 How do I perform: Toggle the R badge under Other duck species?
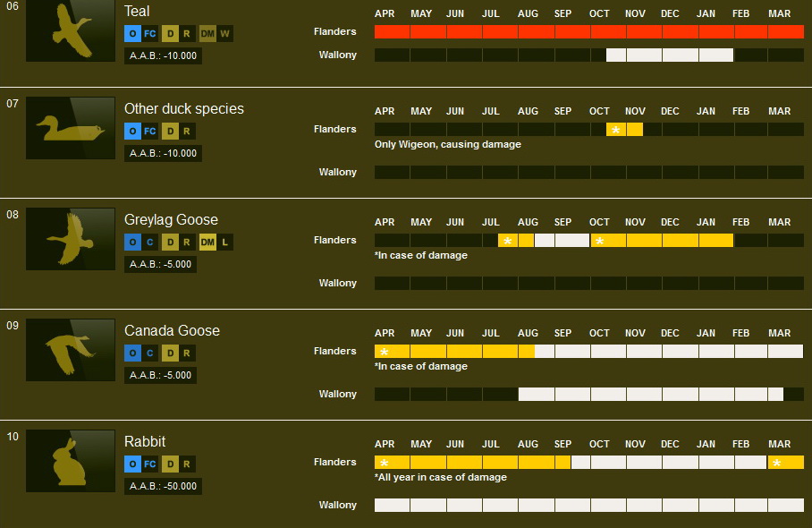pyautogui.click(x=186, y=131)
